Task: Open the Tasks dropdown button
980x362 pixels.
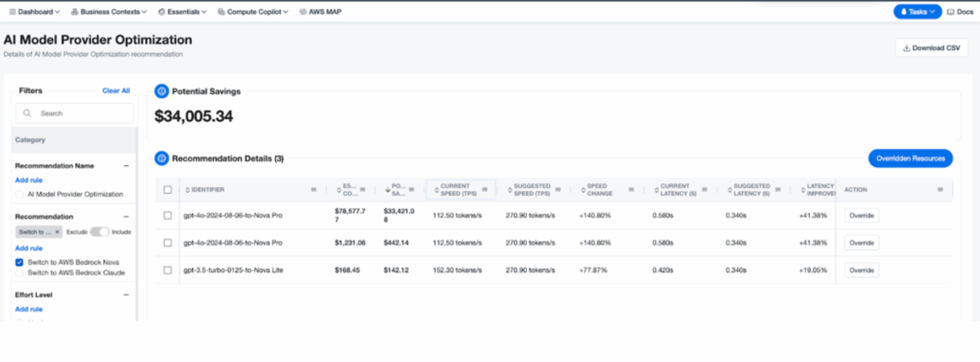Action: pos(918,12)
